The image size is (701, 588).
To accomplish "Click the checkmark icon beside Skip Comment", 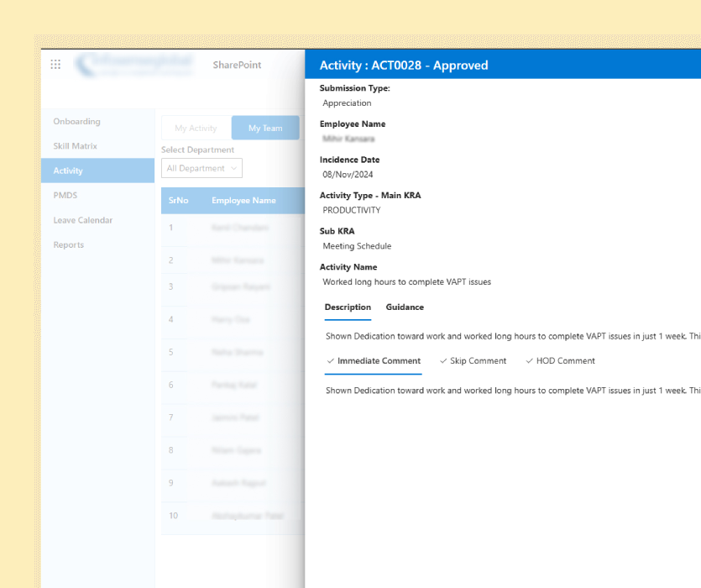I will point(443,361).
